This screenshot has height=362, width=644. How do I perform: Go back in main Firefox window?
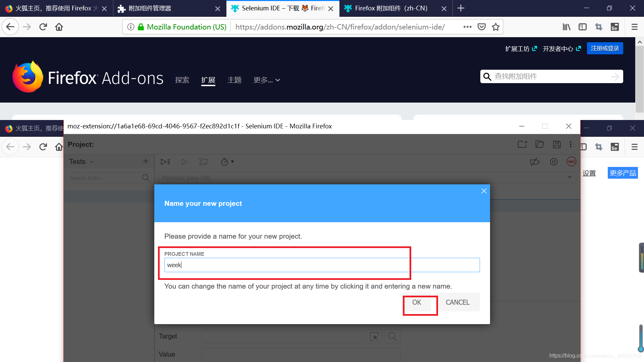point(10,27)
